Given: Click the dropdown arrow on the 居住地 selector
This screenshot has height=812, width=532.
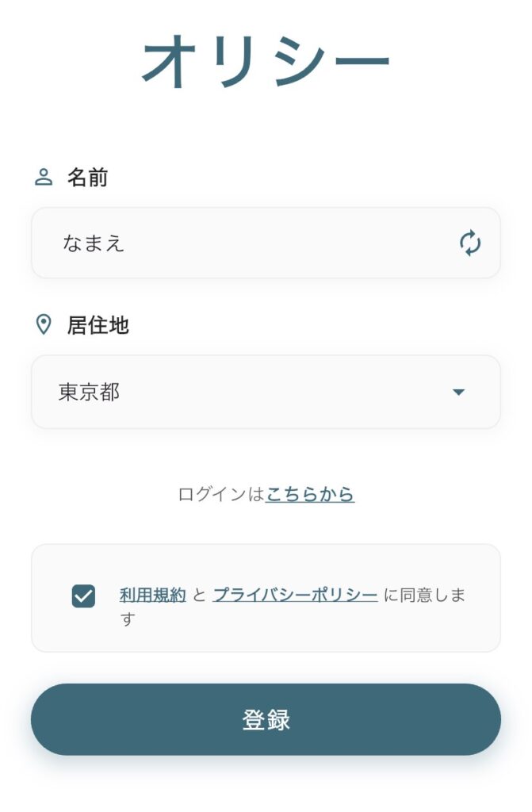Looking at the screenshot, I should pos(458,391).
